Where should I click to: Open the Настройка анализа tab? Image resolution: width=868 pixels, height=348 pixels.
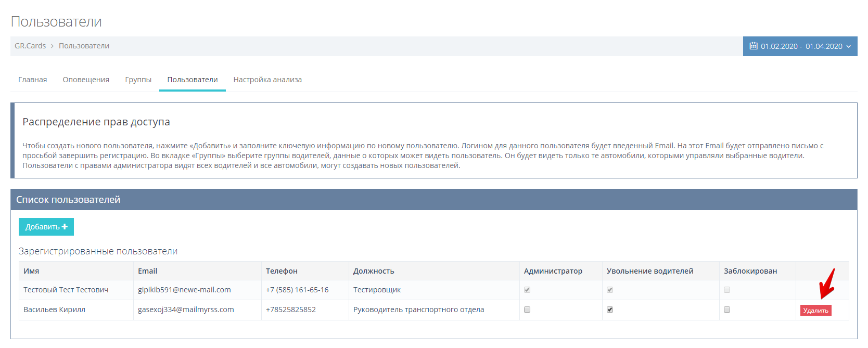pyautogui.click(x=267, y=80)
